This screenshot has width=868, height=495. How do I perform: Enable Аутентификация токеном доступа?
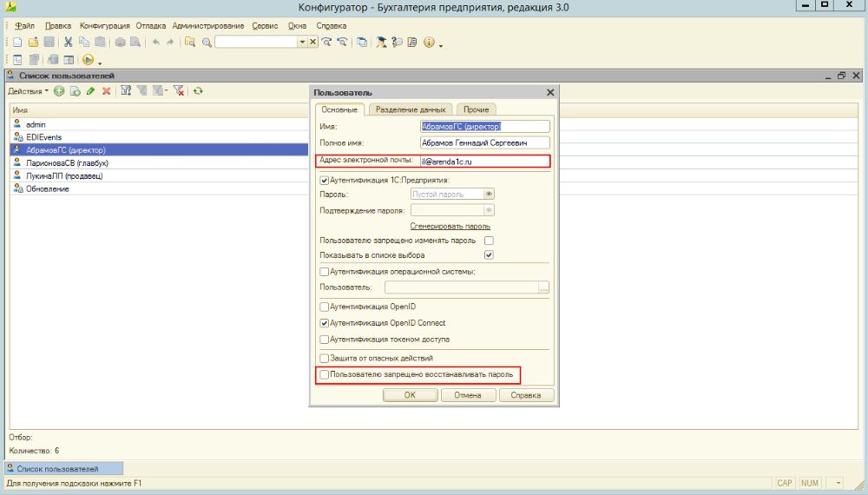point(325,340)
